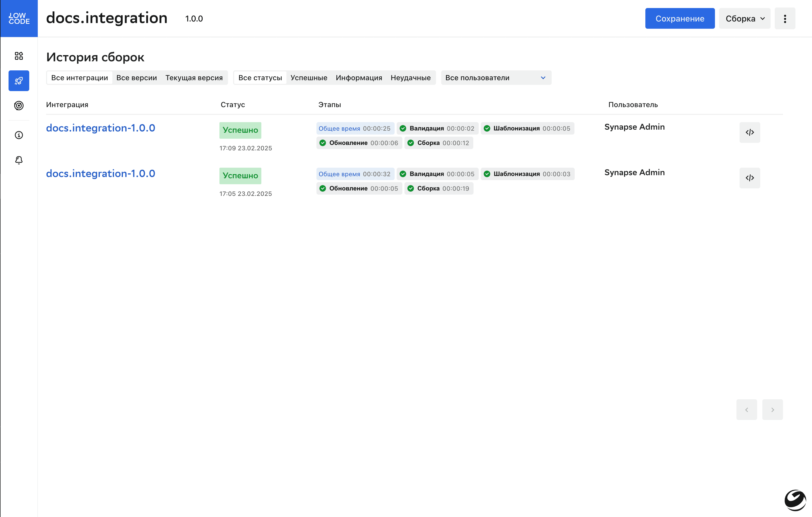Click the Общее время 00:00:25 badge

pyautogui.click(x=355, y=129)
